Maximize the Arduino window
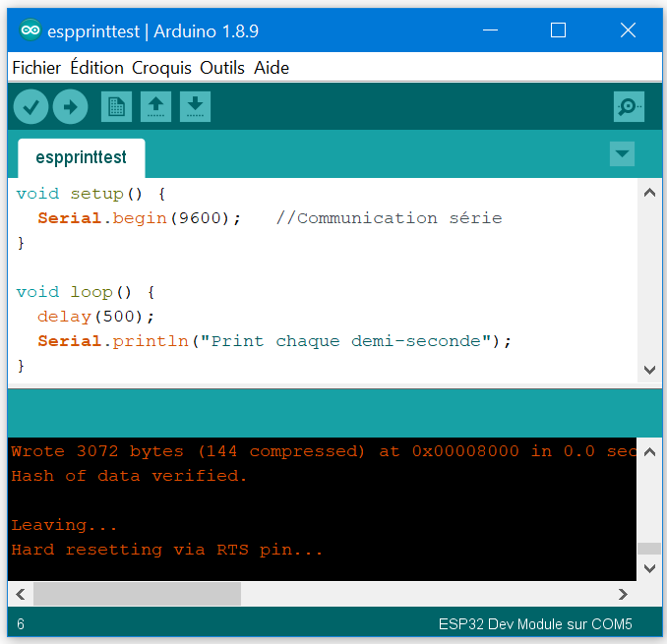The image size is (667, 644). pyautogui.click(x=558, y=30)
